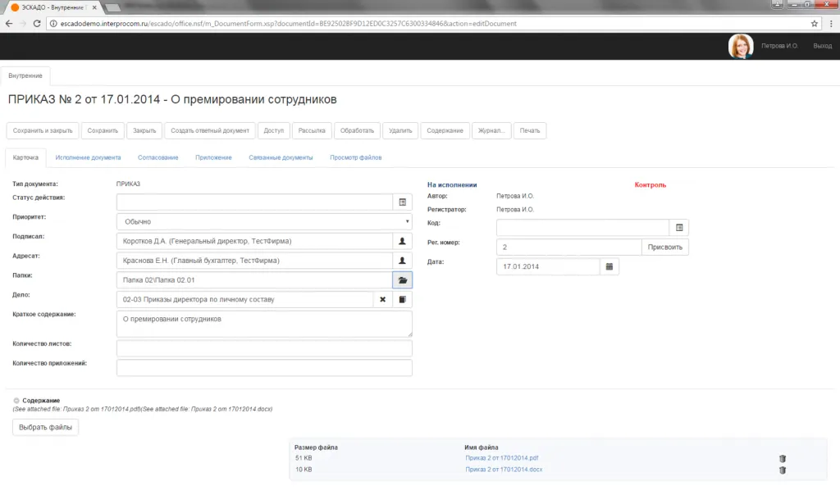
Task: Switch to the Исполнение документа tab
Action: coord(88,157)
